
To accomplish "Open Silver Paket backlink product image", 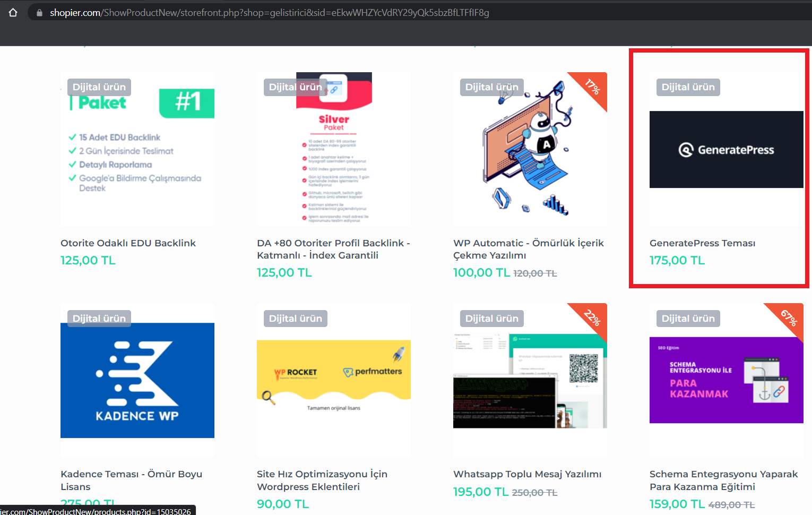I will (x=334, y=149).
